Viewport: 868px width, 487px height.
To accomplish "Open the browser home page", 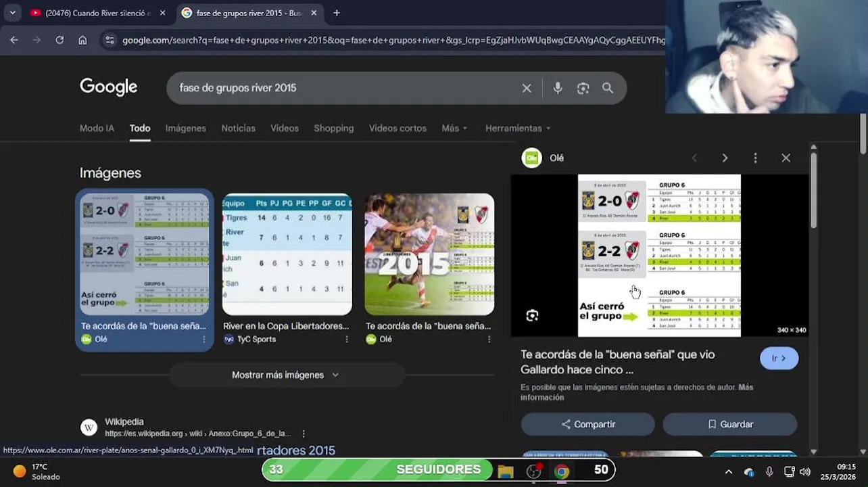I will [x=82, y=40].
